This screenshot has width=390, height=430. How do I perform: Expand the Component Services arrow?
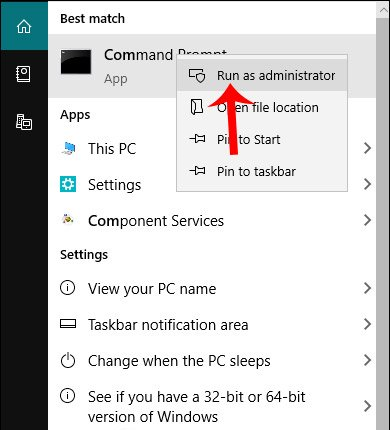(x=367, y=220)
